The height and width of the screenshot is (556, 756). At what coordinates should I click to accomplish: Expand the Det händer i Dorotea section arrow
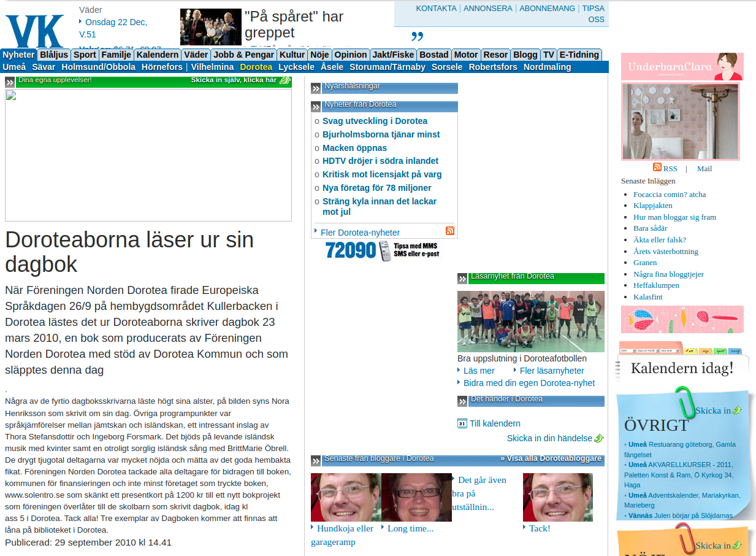[462, 401]
